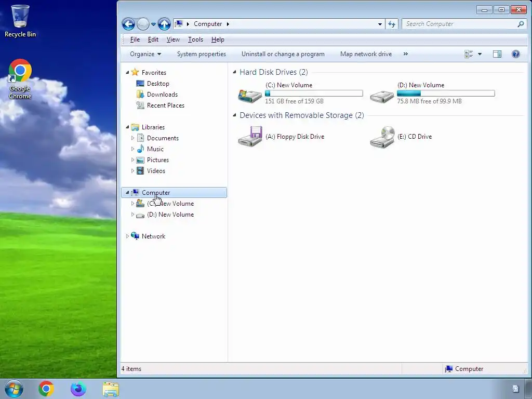Open Chrome from the taskbar
This screenshot has width=532, height=399.
[x=46, y=389]
